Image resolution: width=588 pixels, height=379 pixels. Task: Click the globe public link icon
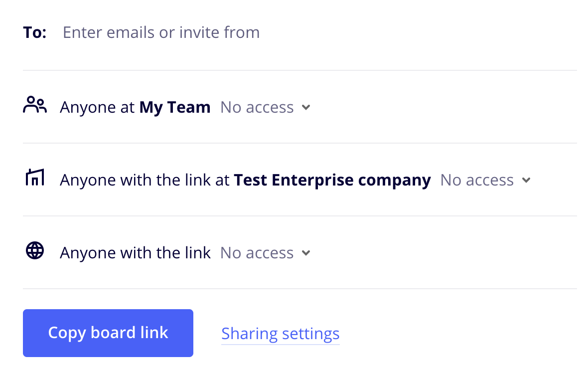(35, 250)
